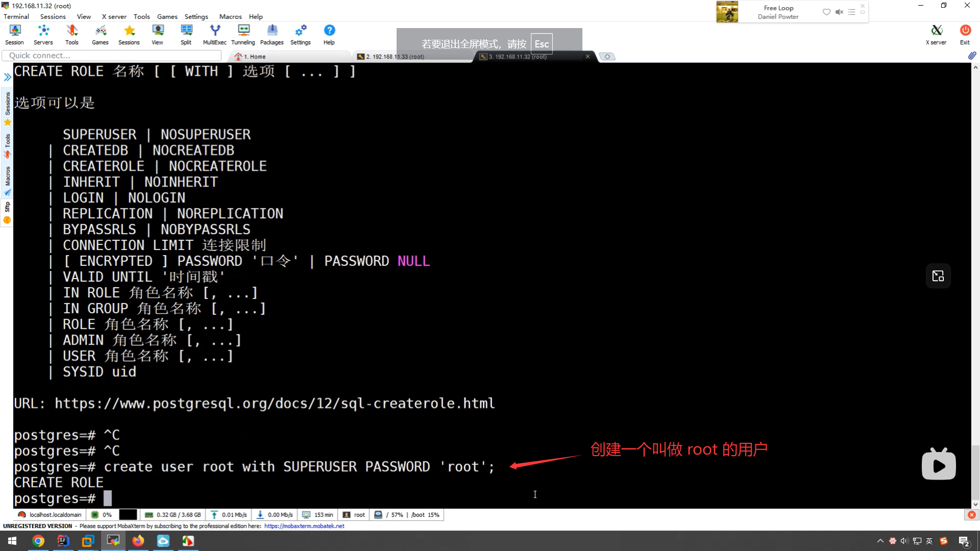The width and height of the screenshot is (980, 551).
Task: Open the music player playlist
Action: point(851,12)
